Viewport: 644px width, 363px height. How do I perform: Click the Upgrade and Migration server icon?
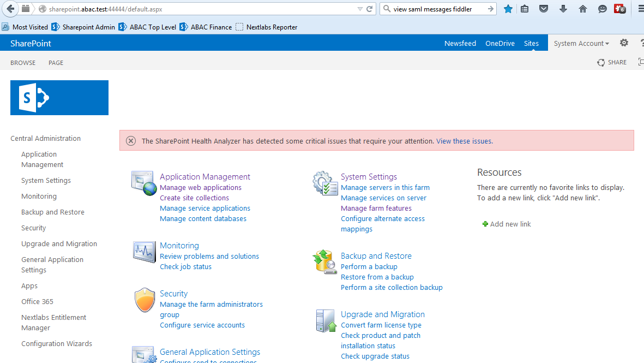point(326,320)
